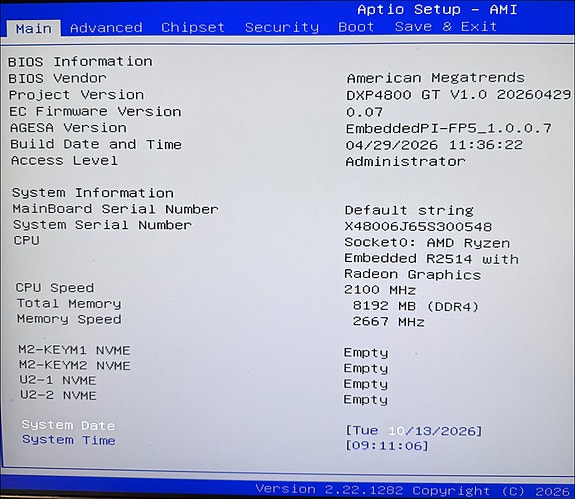The image size is (575, 499).
Task: Click the AGESA Version label
Action: (68, 128)
